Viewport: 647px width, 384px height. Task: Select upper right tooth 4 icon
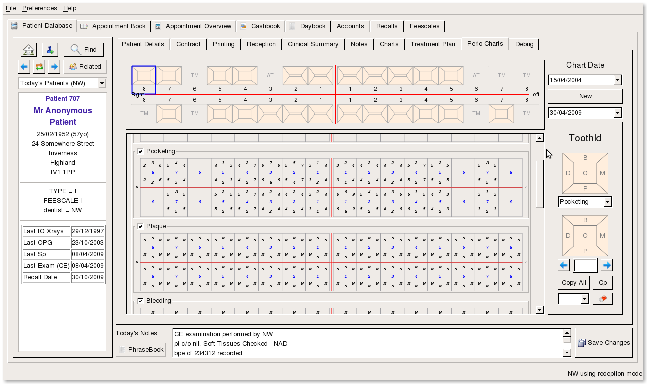pyautogui.click(x=245, y=76)
